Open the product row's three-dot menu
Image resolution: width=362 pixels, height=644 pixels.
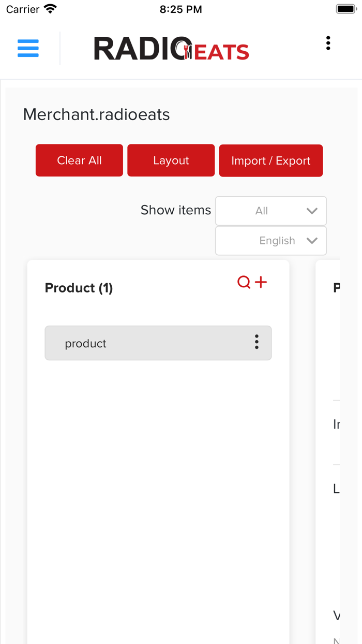coord(257,342)
